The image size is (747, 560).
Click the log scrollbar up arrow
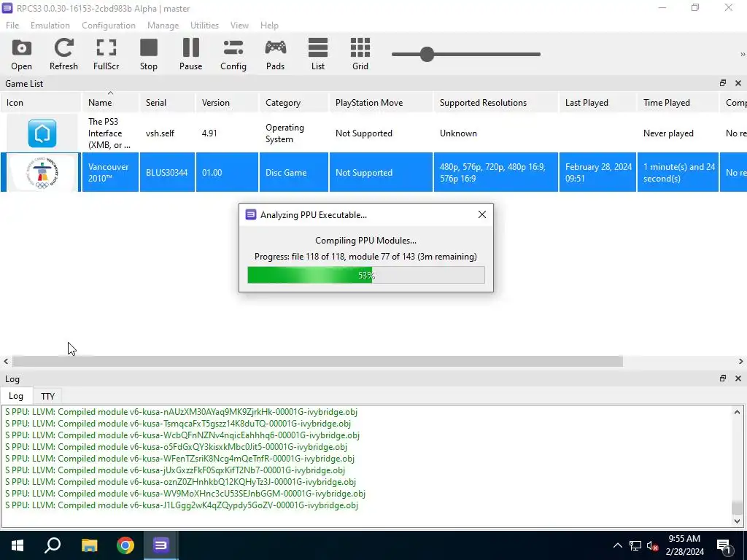click(x=737, y=412)
